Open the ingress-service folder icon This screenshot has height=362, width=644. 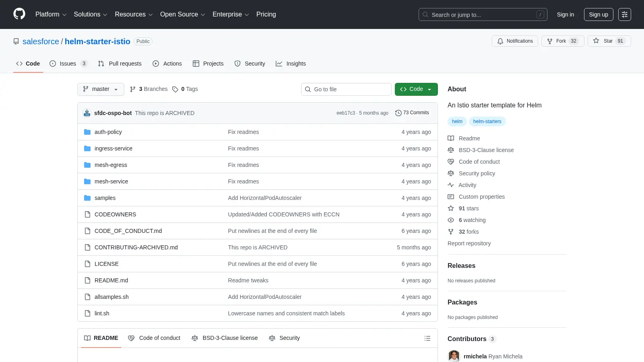pyautogui.click(x=87, y=148)
